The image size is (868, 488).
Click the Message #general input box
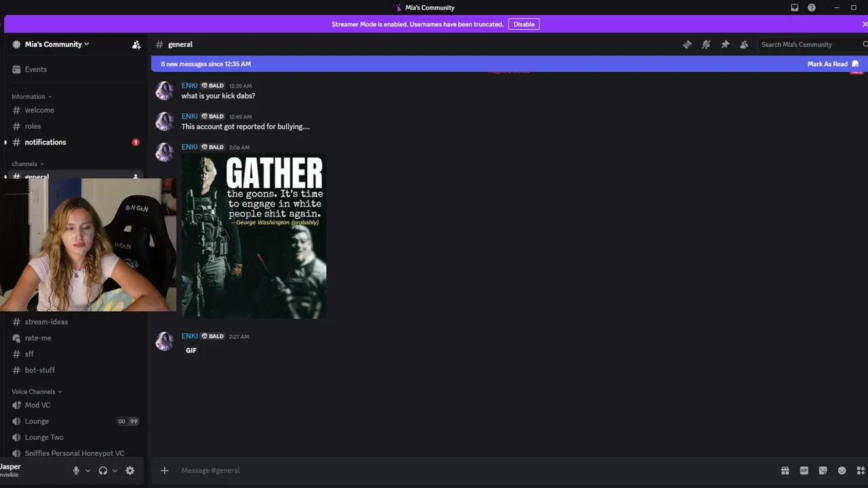475,470
